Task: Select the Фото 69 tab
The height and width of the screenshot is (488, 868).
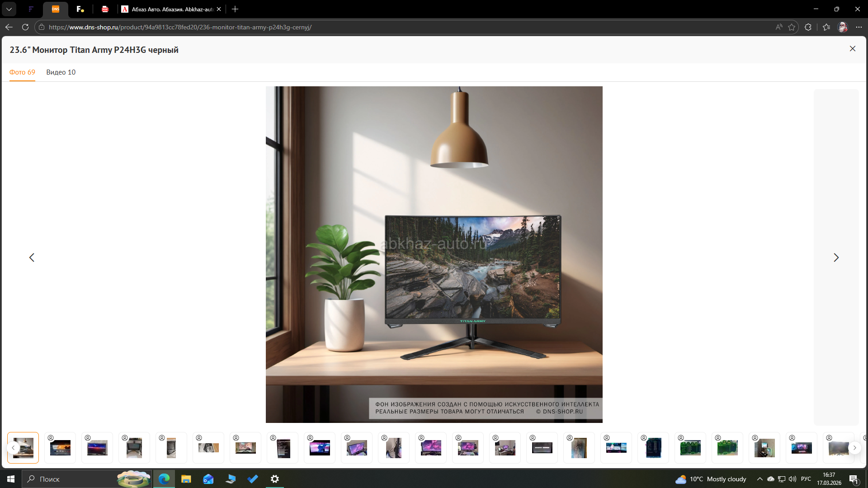Action: point(22,72)
